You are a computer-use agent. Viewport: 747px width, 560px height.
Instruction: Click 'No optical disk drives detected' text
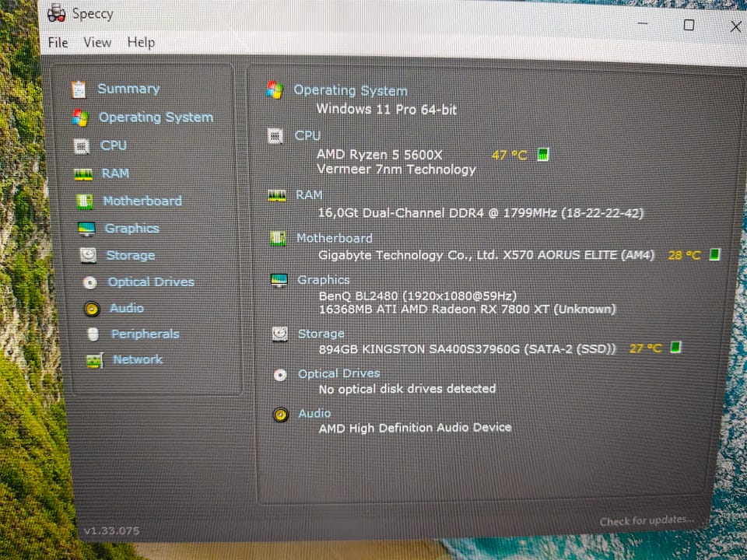[407, 389]
